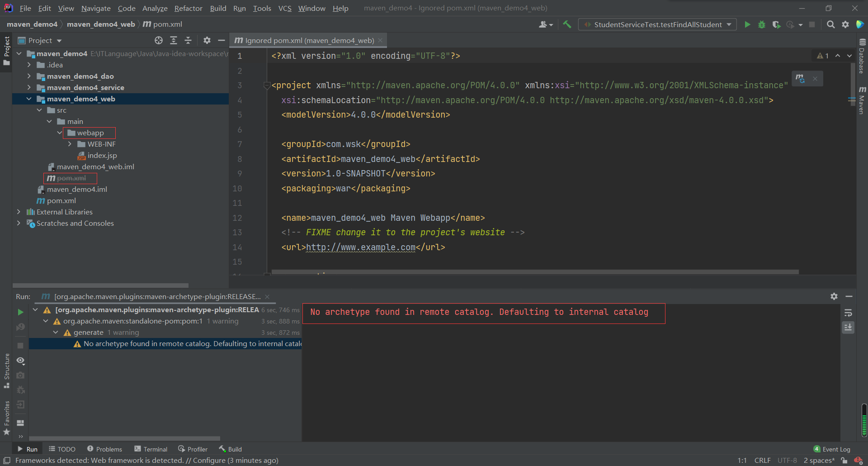Select index.jsp in the project tree

click(x=102, y=155)
